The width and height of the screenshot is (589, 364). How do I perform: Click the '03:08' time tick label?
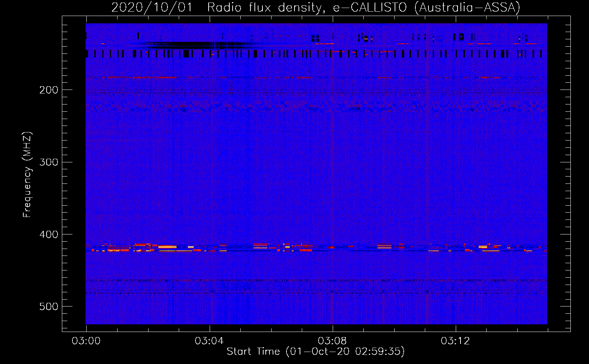click(x=332, y=341)
